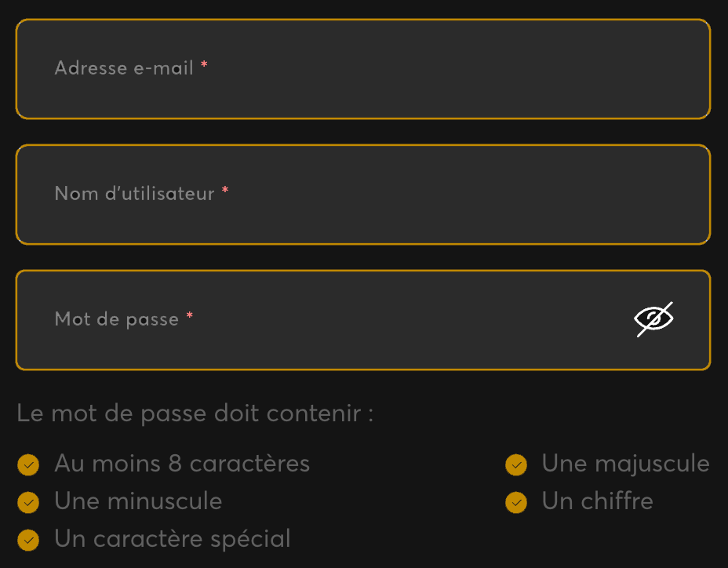728x568 pixels.
Task: Click the checkmark icon beside Une minuscule
Action: point(28,503)
